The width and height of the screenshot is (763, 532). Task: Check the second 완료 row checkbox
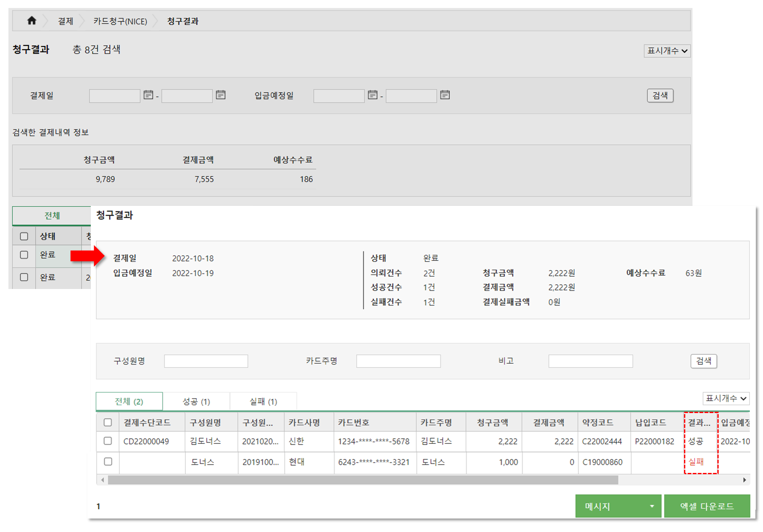pos(24,277)
